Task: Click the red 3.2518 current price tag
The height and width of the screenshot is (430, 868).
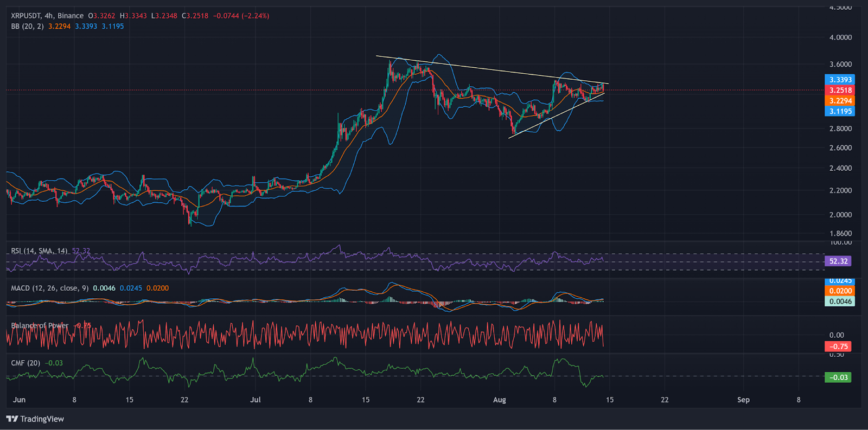Action: coord(840,90)
